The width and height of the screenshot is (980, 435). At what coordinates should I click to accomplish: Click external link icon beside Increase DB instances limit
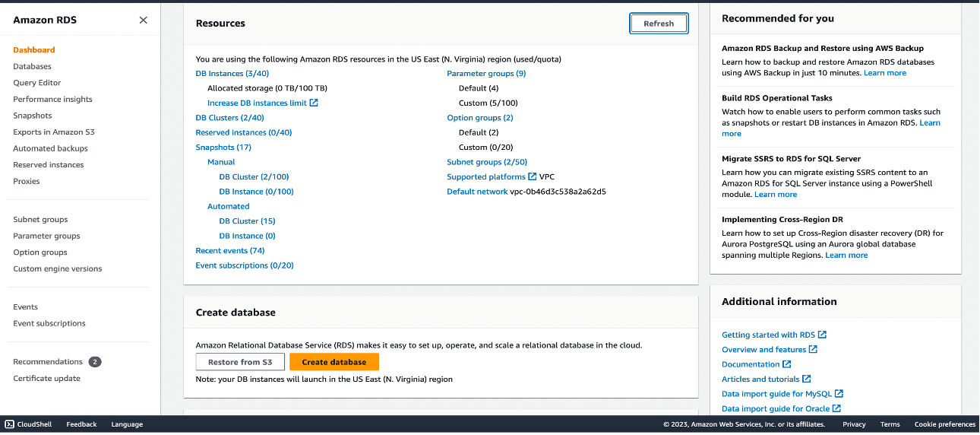(x=314, y=103)
